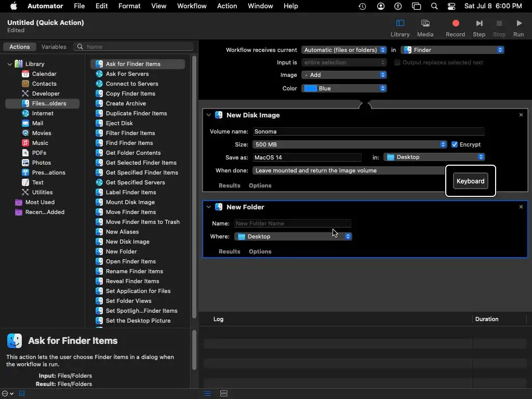Select Text category in Library
Image resolution: width=532 pixels, height=399 pixels.
tap(37, 182)
